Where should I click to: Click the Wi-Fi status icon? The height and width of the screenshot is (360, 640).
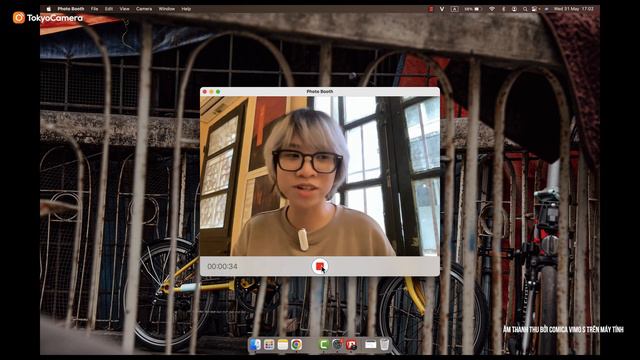(x=492, y=9)
